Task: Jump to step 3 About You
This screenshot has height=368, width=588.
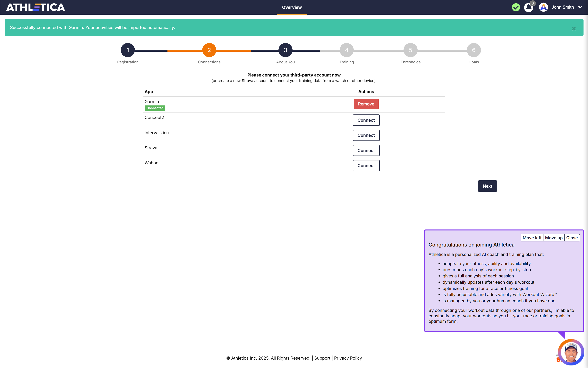Action: click(x=285, y=50)
